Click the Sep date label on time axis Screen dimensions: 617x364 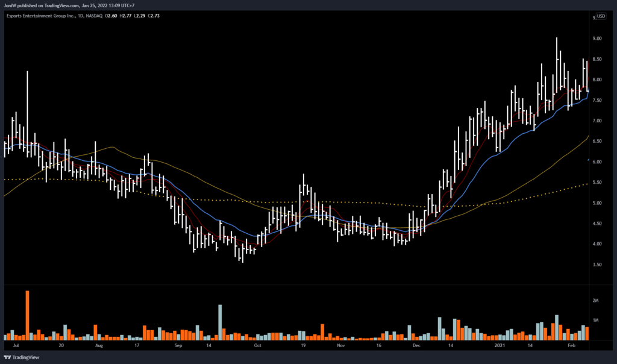(178, 347)
